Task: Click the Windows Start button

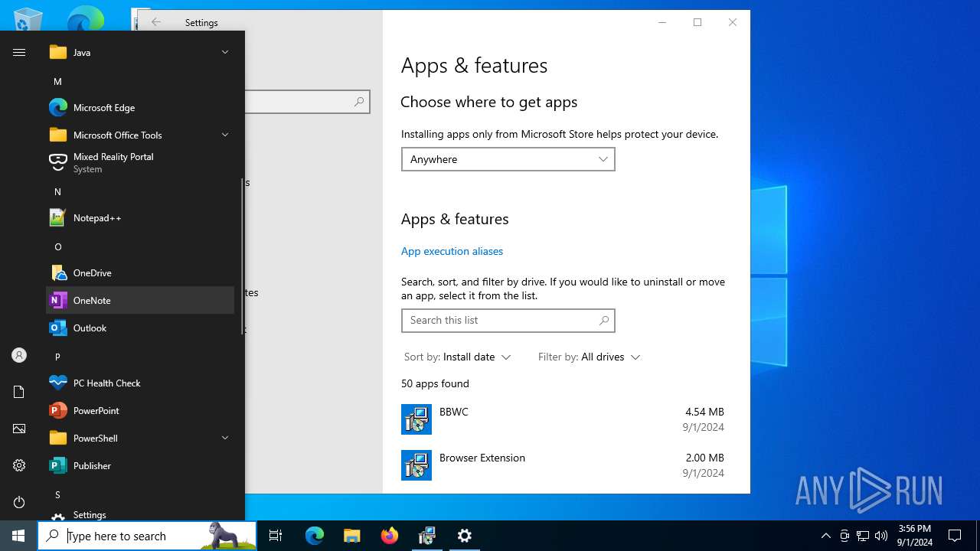Action: [x=18, y=536]
